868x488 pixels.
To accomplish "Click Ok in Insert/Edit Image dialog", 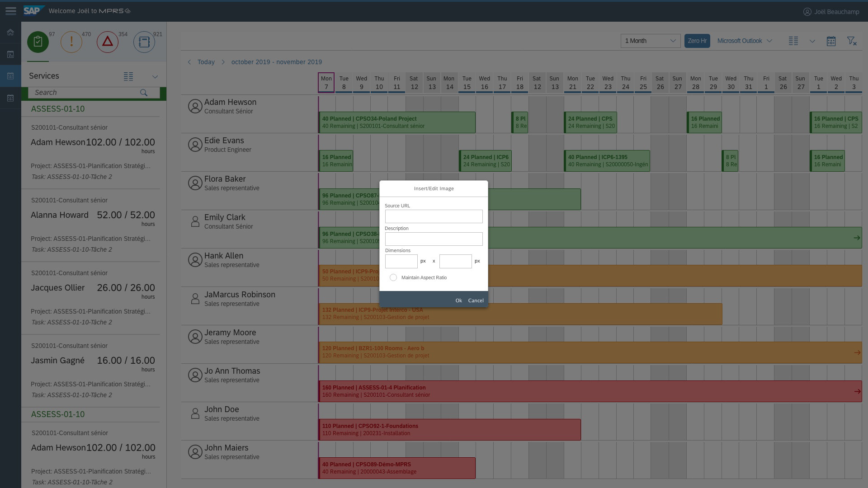I will (x=458, y=300).
